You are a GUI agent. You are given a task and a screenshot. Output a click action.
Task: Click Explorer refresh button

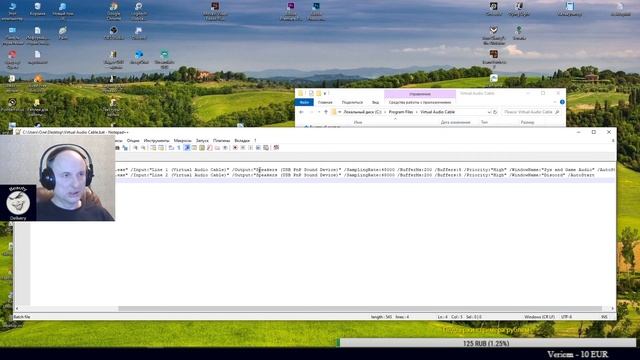[x=495, y=112]
